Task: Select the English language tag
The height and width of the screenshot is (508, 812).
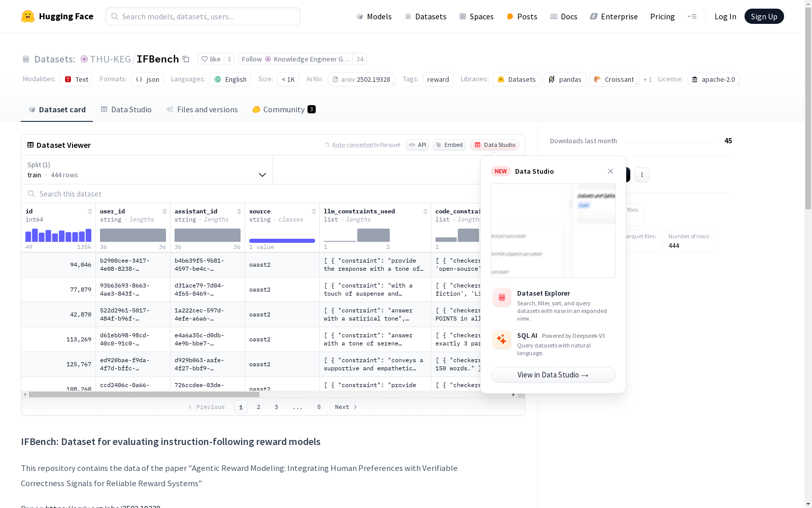Action: pos(230,79)
